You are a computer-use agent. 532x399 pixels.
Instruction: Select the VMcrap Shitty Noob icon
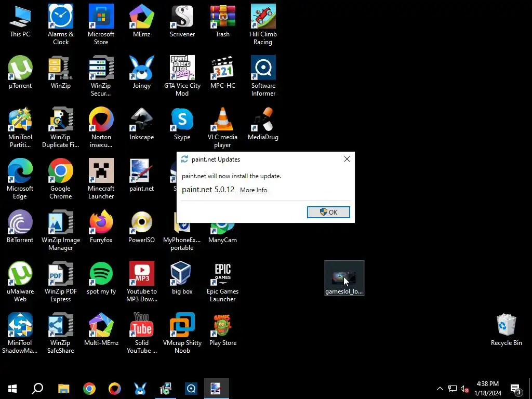182,333
